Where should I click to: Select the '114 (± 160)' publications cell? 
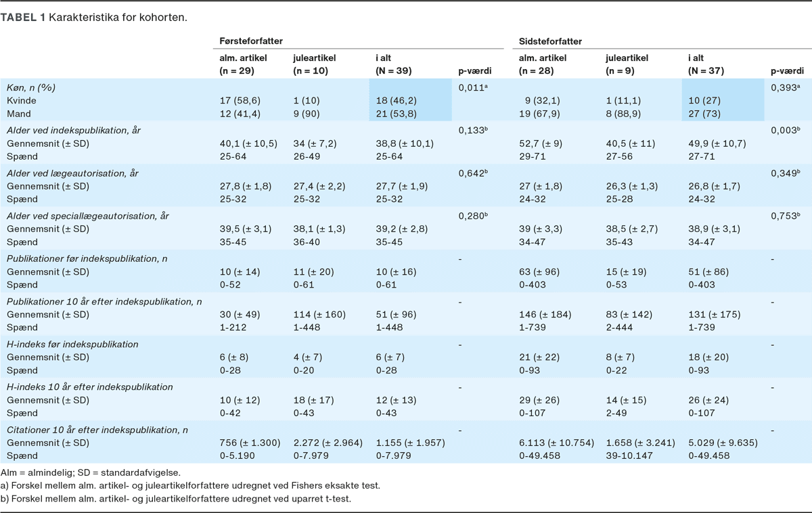pyautogui.click(x=319, y=314)
